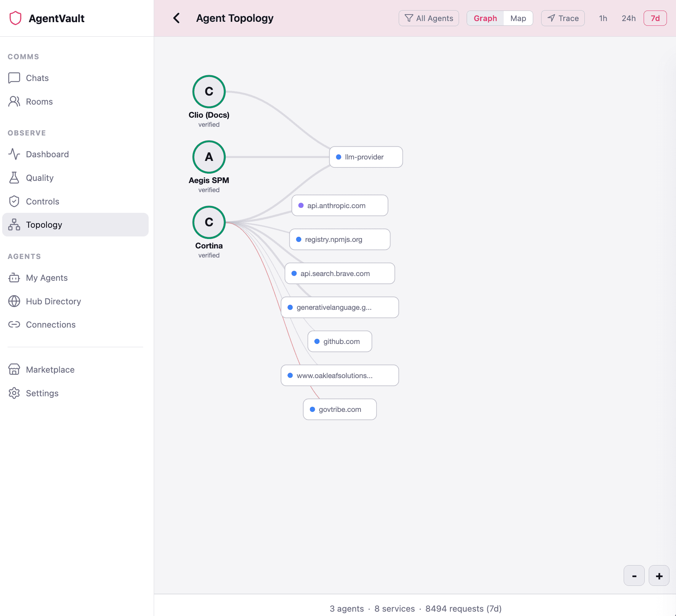This screenshot has height=616, width=676.
Task: Open the Dashboard from the Observe section
Action: click(x=47, y=154)
